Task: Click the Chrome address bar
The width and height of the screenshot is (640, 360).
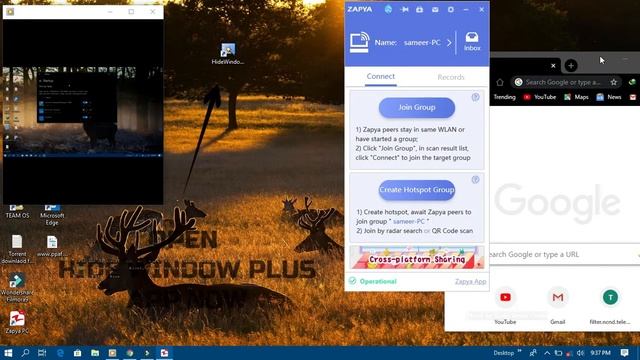Action: click(565, 82)
